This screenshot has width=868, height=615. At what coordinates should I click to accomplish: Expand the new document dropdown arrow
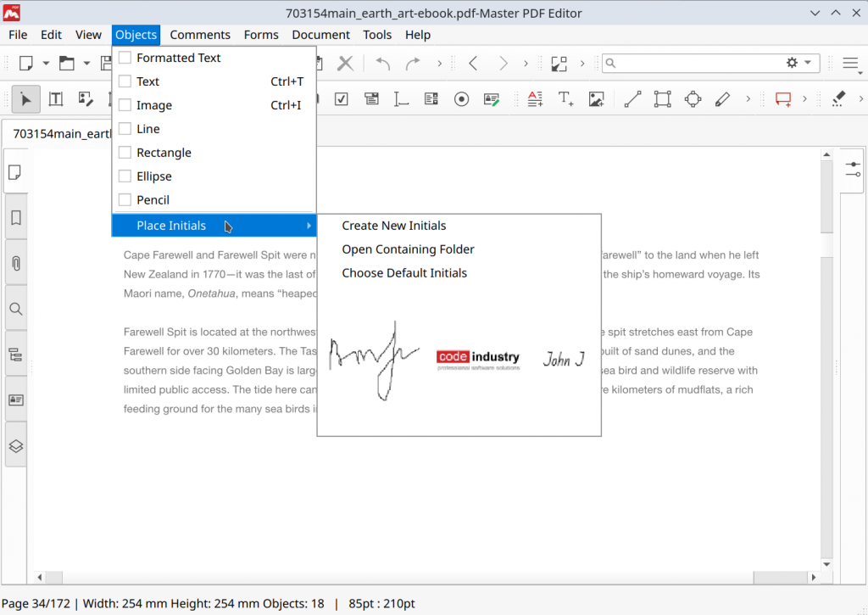click(x=46, y=64)
